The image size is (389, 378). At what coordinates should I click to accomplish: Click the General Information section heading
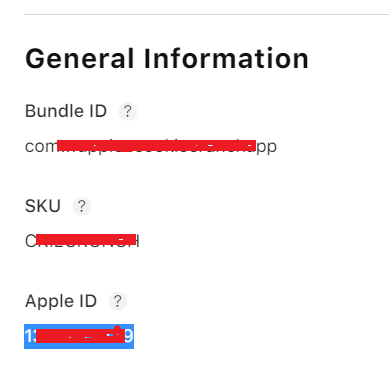(x=167, y=59)
